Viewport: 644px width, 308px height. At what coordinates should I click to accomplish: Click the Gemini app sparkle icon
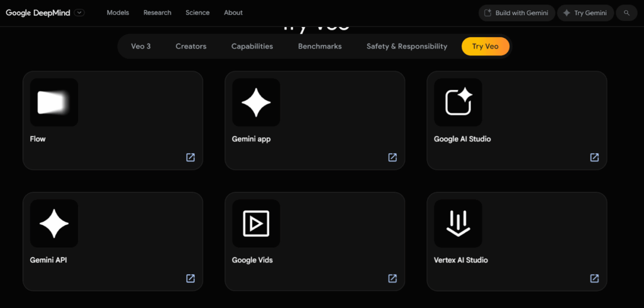(256, 103)
